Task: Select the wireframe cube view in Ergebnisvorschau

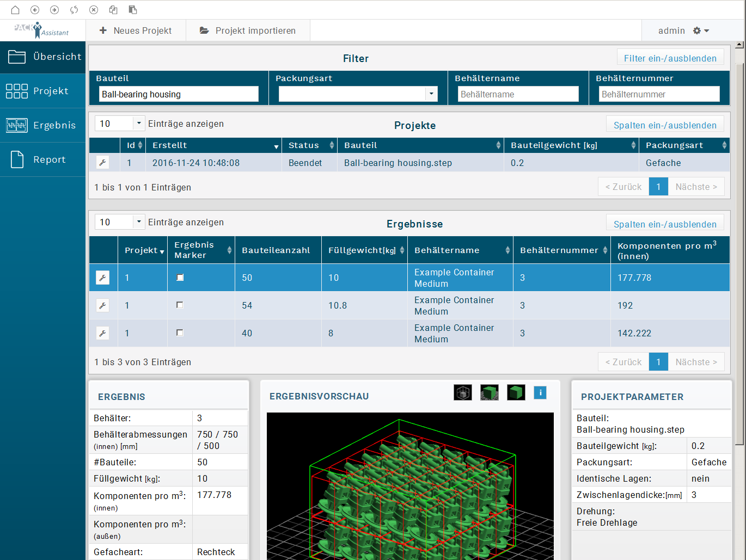Action: (462, 392)
